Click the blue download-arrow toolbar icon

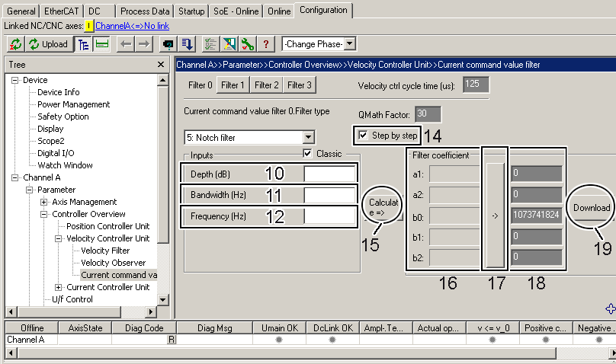click(x=187, y=44)
